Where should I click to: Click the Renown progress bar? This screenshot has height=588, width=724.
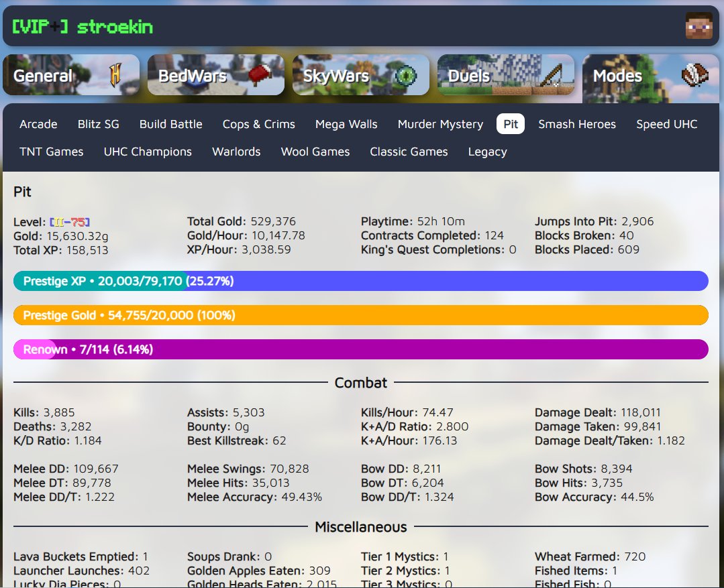click(x=361, y=349)
